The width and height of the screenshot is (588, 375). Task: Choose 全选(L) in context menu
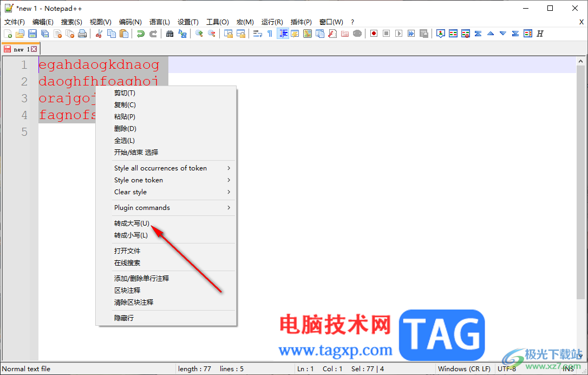point(166,141)
